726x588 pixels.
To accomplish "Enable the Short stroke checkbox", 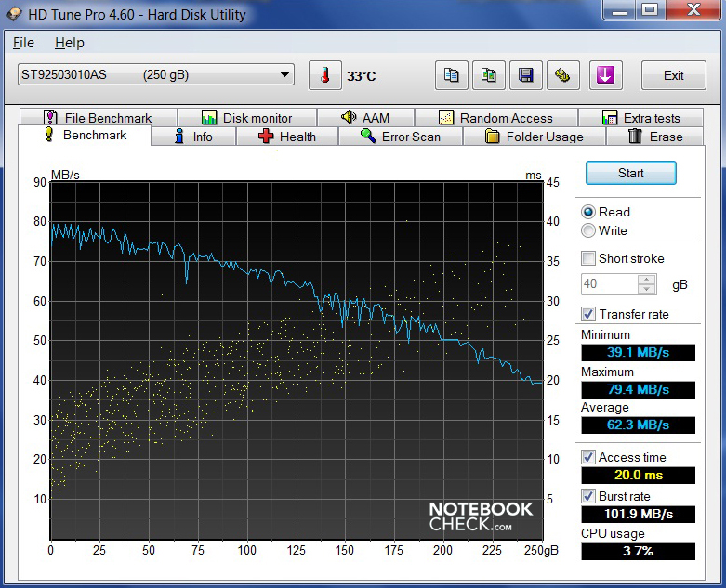I will [588, 258].
